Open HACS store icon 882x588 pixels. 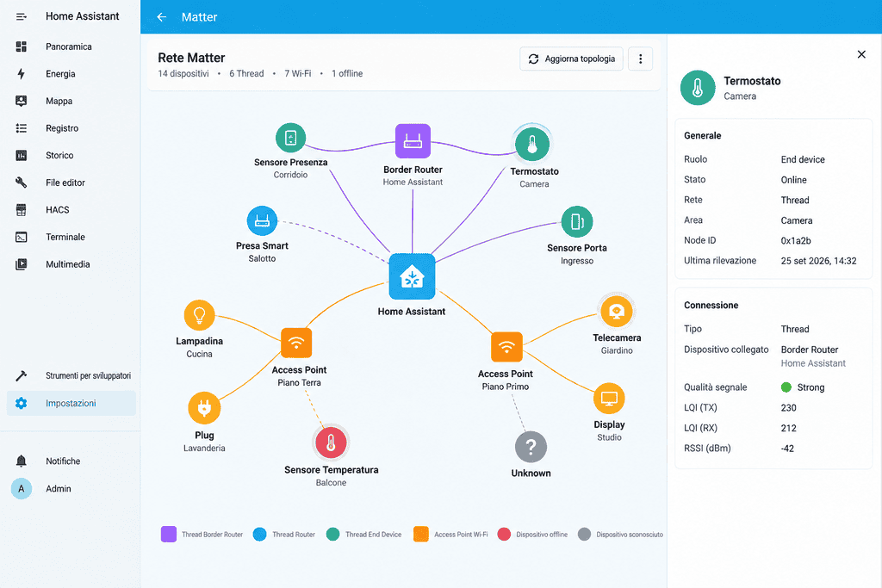pos(22,210)
